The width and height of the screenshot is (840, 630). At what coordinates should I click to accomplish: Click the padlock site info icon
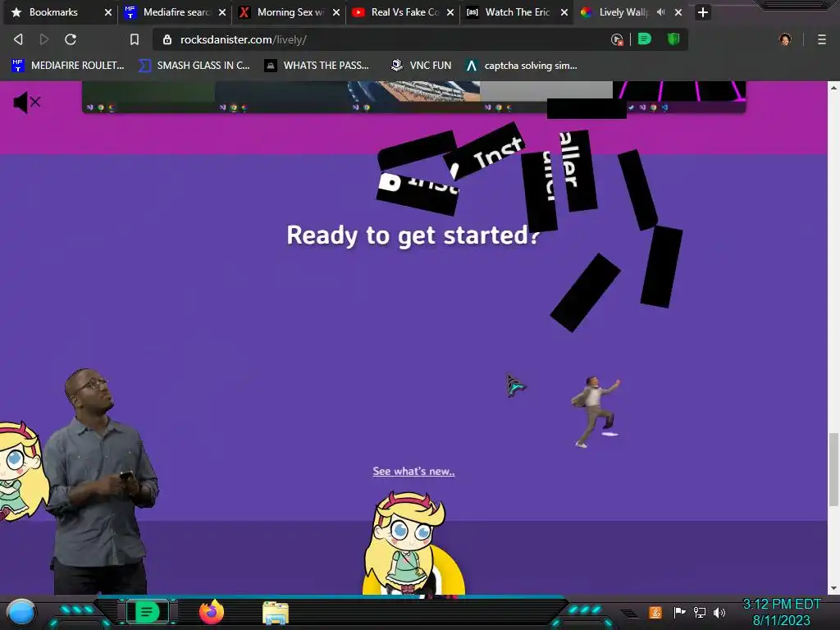167,39
